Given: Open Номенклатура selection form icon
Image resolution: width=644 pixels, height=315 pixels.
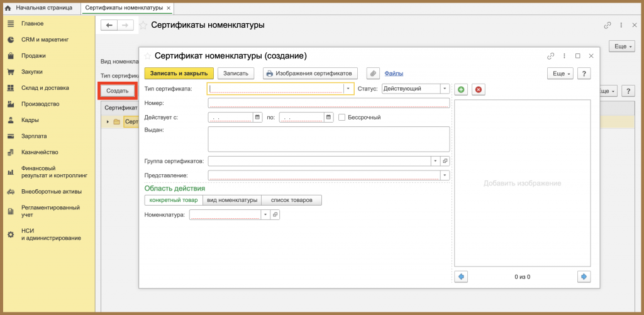Looking at the screenshot, I should coord(275,215).
